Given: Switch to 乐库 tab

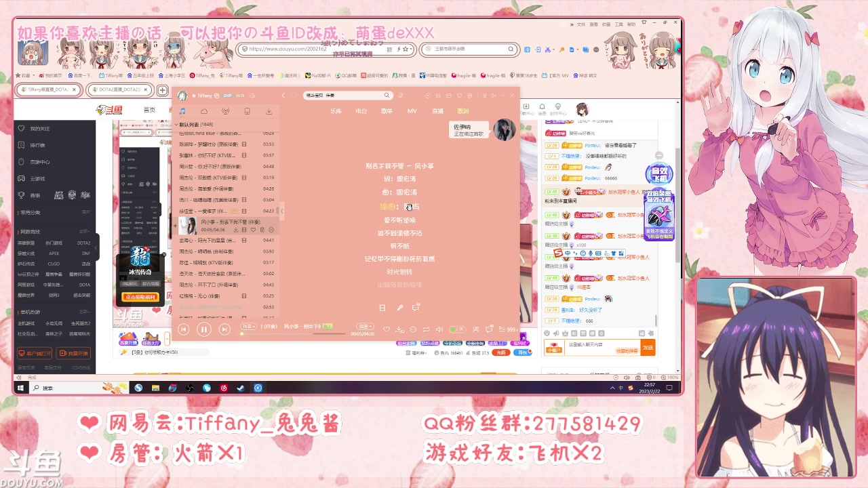Looking at the screenshot, I should (336, 110).
